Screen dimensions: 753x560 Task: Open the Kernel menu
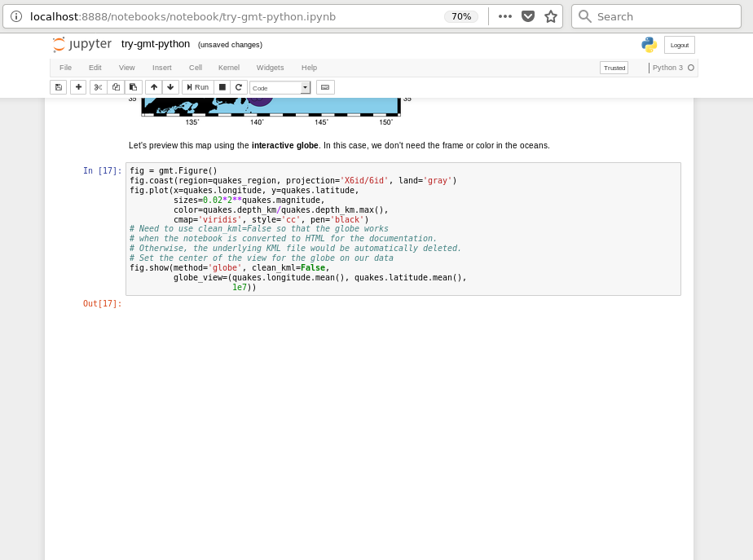[228, 68]
